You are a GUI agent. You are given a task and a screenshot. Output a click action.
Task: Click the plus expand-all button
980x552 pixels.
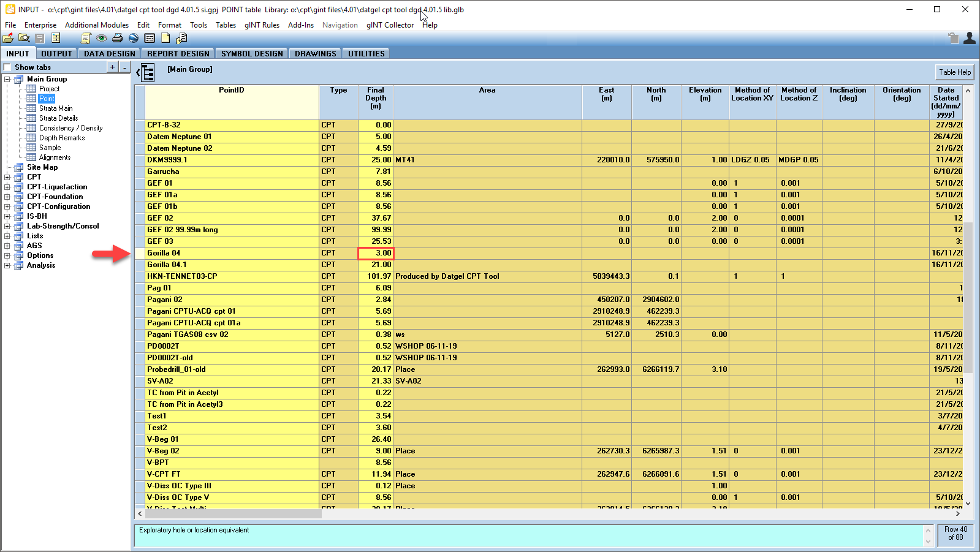[x=112, y=67]
